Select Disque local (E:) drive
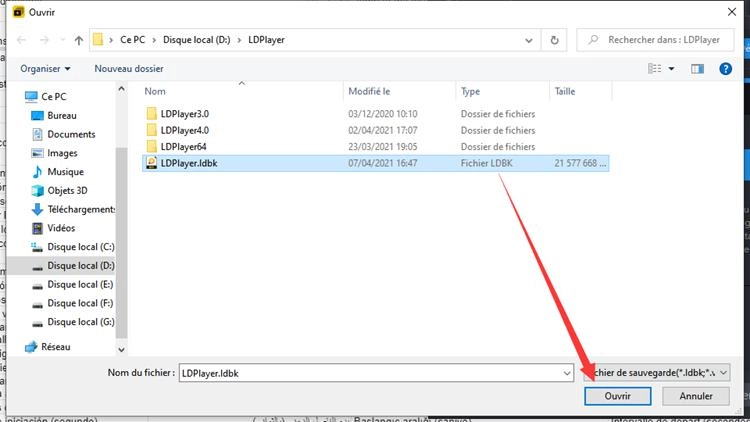 (80, 285)
